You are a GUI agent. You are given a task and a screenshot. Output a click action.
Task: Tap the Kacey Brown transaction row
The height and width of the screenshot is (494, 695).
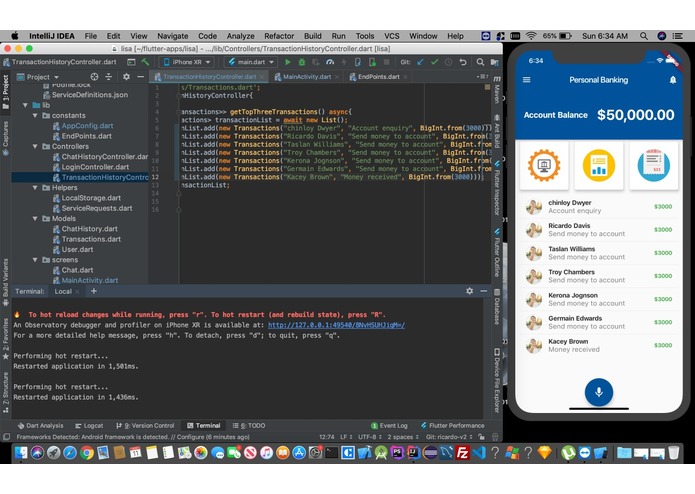[x=599, y=345]
